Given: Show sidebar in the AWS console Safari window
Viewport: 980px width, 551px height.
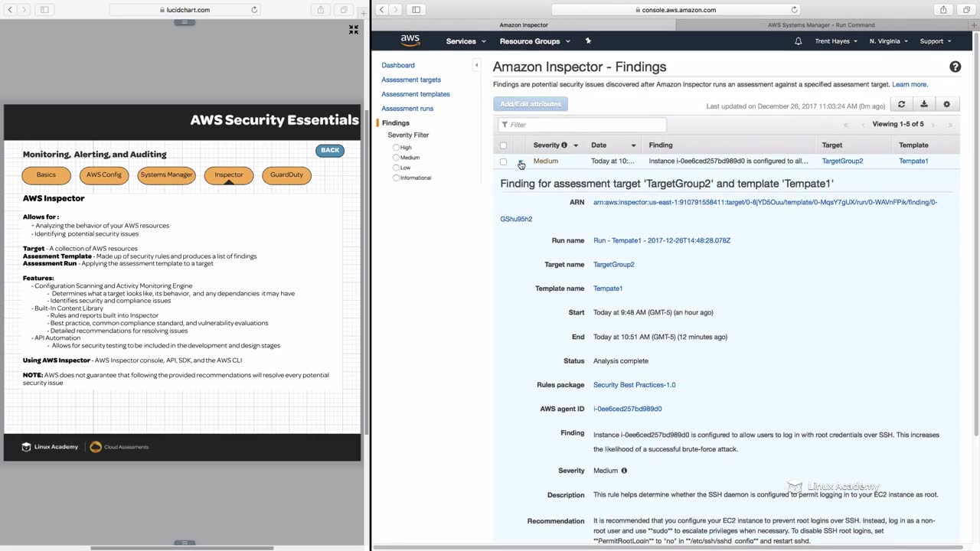Looking at the screenshot, I should pos(416,10).
